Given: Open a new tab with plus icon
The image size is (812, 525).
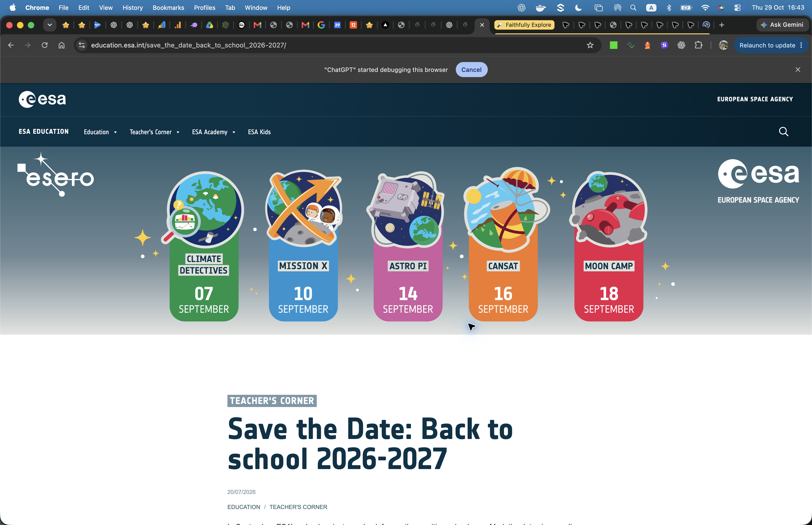Looking at the screenshot, I should pyautogui.click(x=721, y=25).
